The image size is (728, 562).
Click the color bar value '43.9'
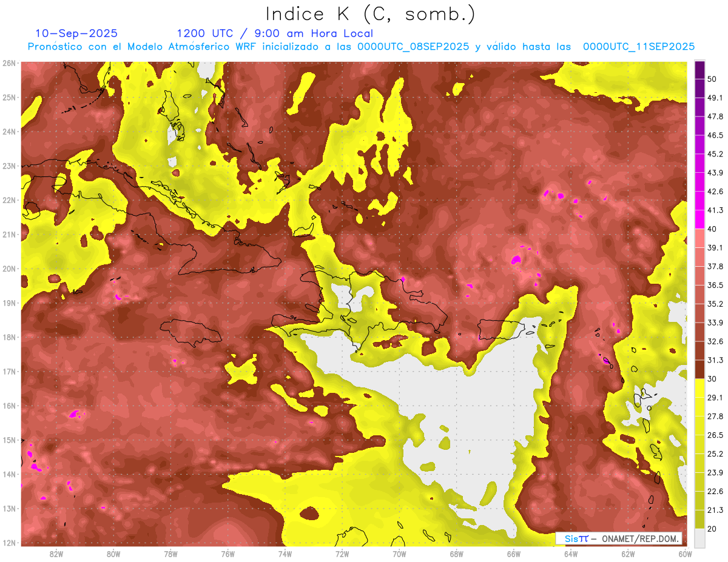pos(715,173)
